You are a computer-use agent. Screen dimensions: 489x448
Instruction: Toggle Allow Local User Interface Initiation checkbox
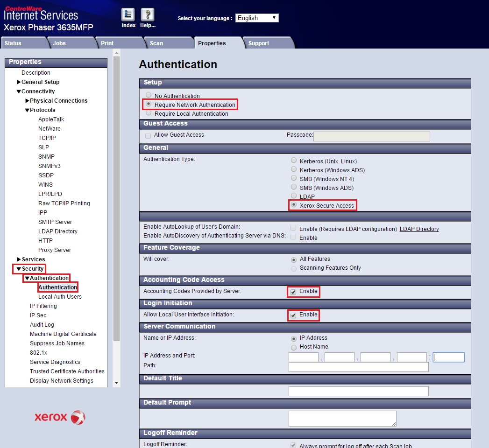point(293,315)
